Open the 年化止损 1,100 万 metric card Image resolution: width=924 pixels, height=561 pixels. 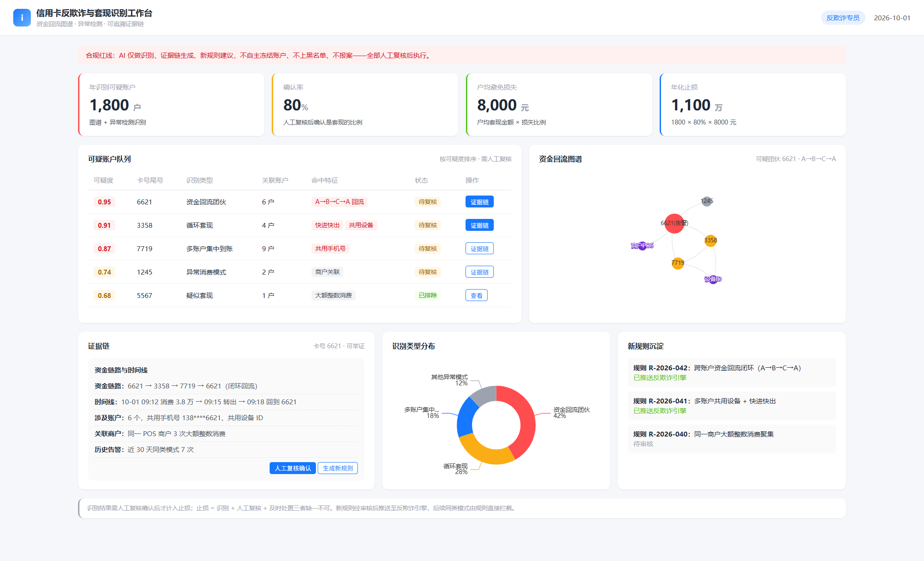(x=753, y=105)
